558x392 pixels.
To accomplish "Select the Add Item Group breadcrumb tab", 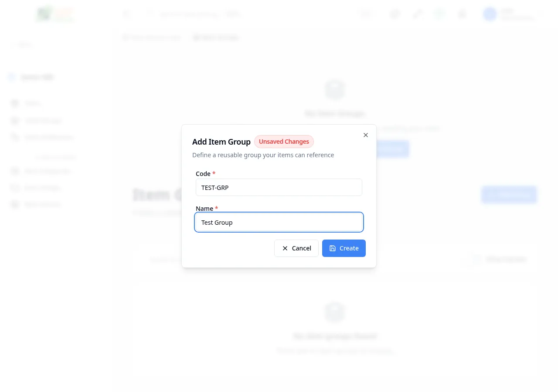I will 216,37.
